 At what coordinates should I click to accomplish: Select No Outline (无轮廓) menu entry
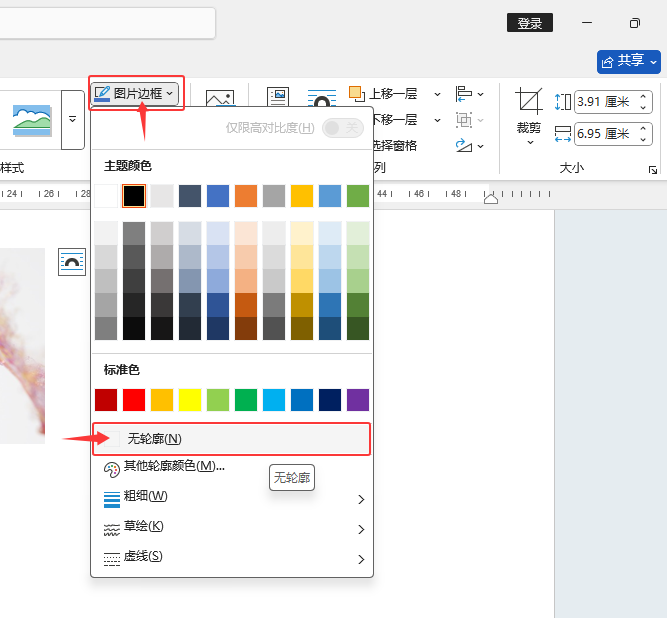tap(231, 439)
